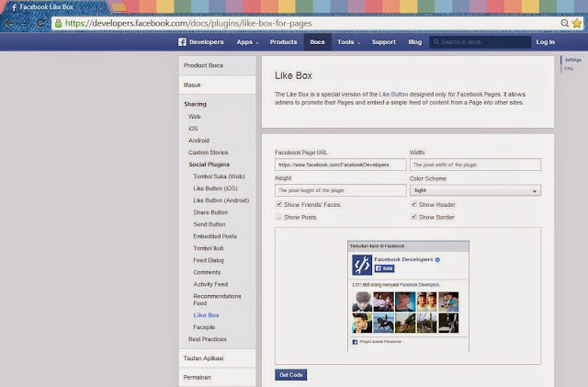Click the green padlock security icon

[58, 23]
